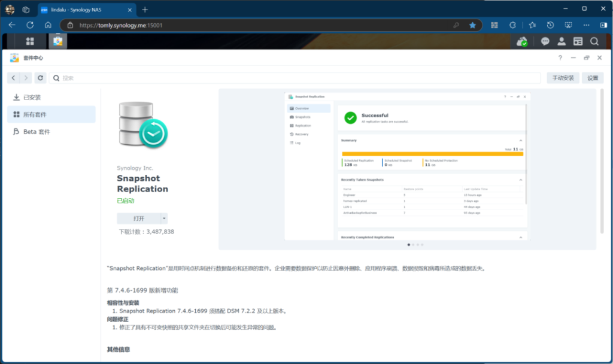Image resolution: width=613 pixels, height=364 pixels.
Task: Open a new browser tab
Action: pyautogui.click(x=145, y=10)
